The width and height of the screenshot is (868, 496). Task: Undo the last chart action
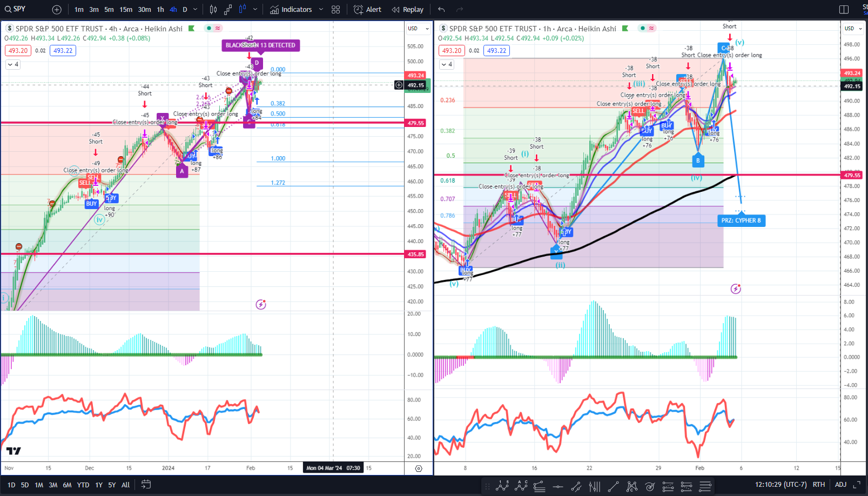pyautogui.click(x=442, y=10)
